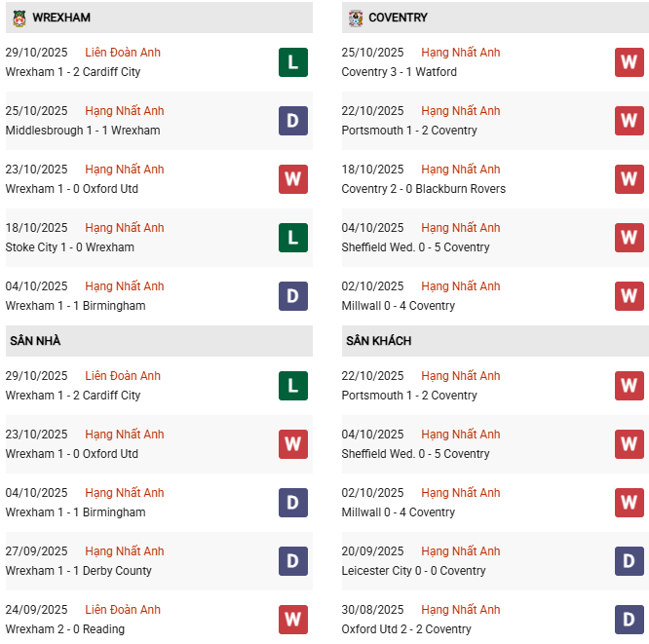The height and width of the screenshot is (644, 649).
Task: Click the D badge for Wrexham vs Derby County
Action: [x=292, y=561]
